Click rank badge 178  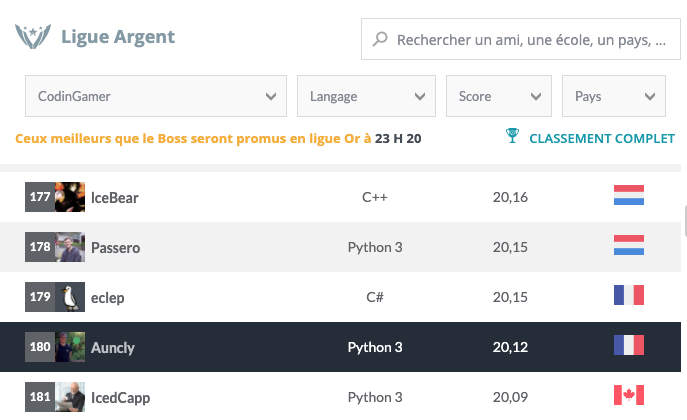pos(40,247)
